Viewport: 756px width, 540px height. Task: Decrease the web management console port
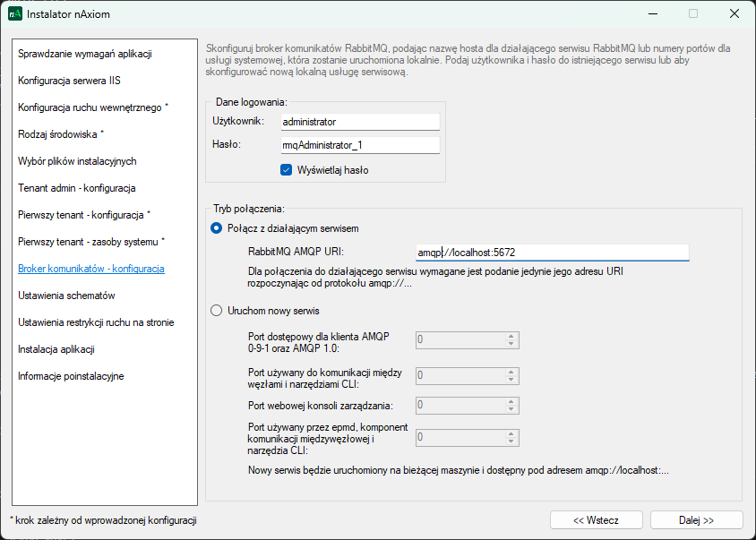pyautogui.click(x=511, y=409)
